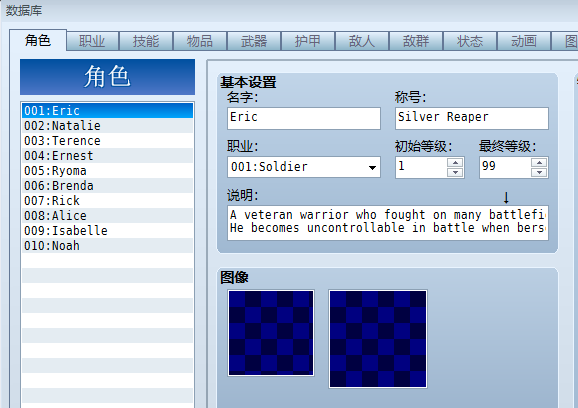Open the 技能 tab

146,41
